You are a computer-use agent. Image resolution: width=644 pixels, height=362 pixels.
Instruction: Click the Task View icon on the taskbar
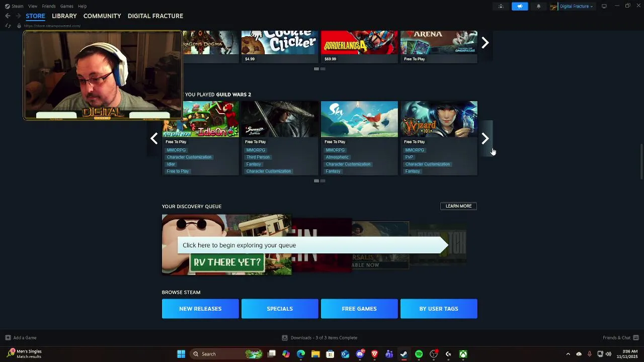tap(272, 354)
